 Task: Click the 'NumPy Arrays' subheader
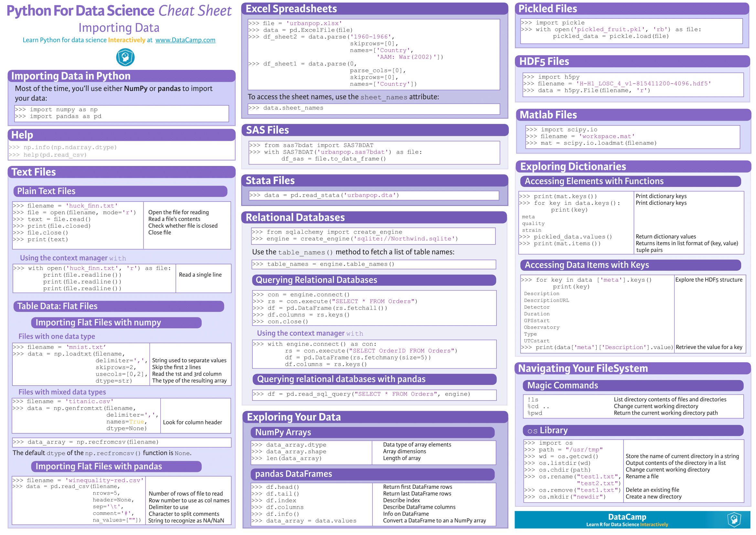pyautogui.click(x=373, y=432)
